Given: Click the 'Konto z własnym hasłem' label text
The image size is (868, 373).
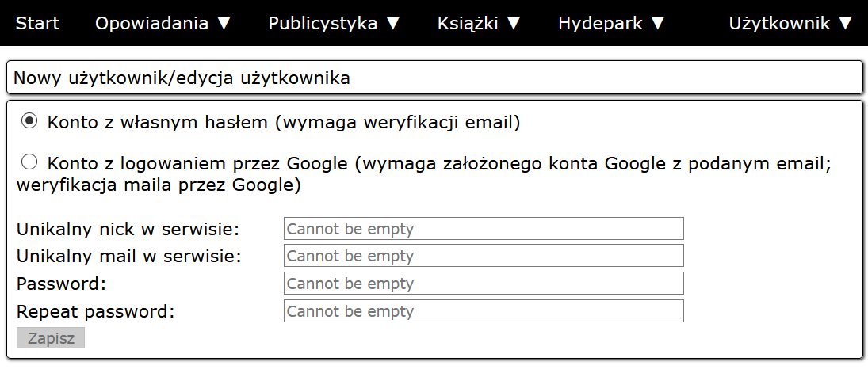Looking at the screenshot, I should (284, 122).
